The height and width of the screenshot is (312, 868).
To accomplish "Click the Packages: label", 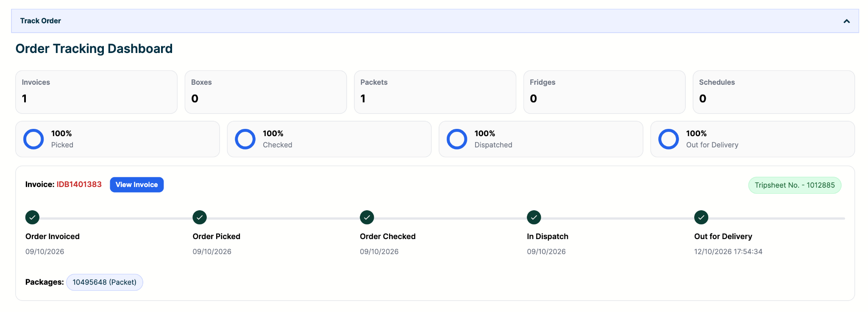I will coord(45,282).
